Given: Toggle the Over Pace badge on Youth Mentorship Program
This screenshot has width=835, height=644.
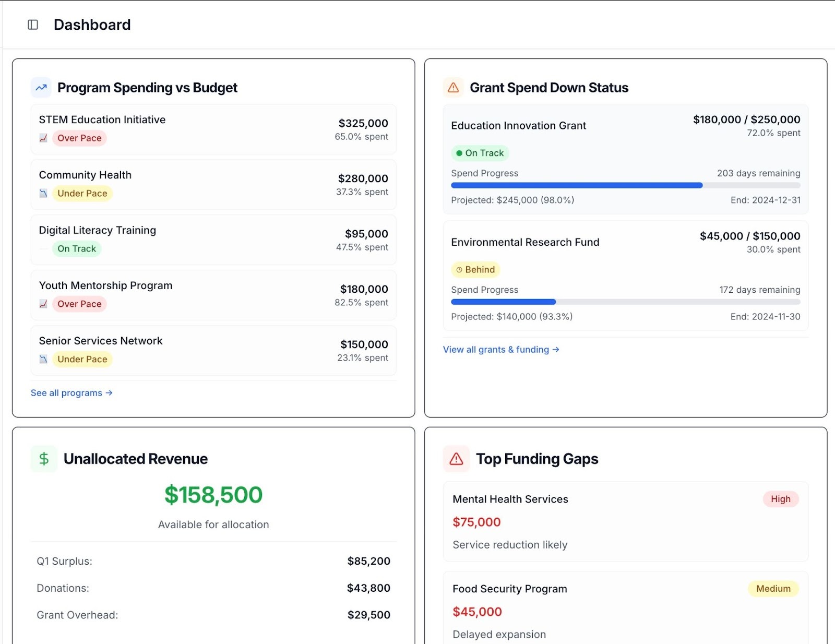Looking at the screenshot, I should 79,304.
